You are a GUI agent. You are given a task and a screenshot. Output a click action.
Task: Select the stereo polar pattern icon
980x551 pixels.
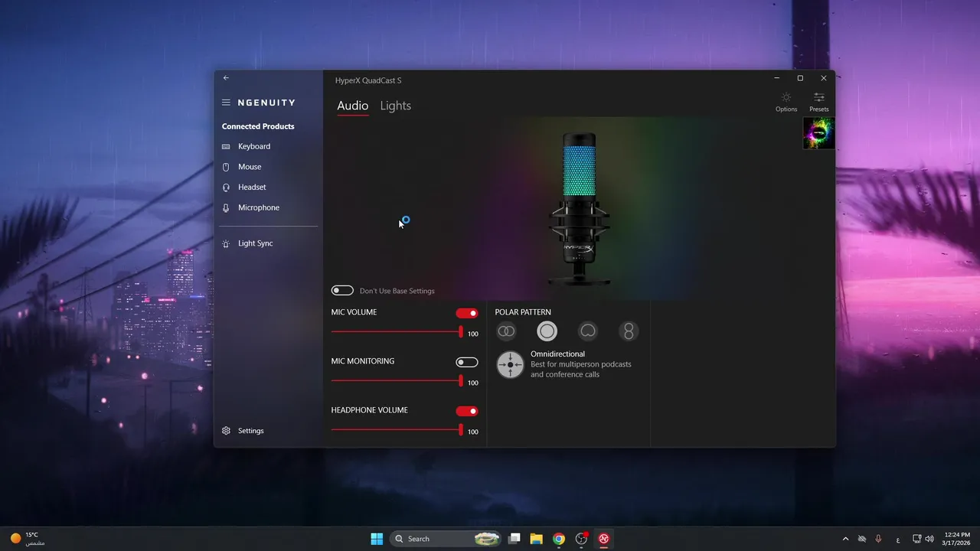point(506,331)
